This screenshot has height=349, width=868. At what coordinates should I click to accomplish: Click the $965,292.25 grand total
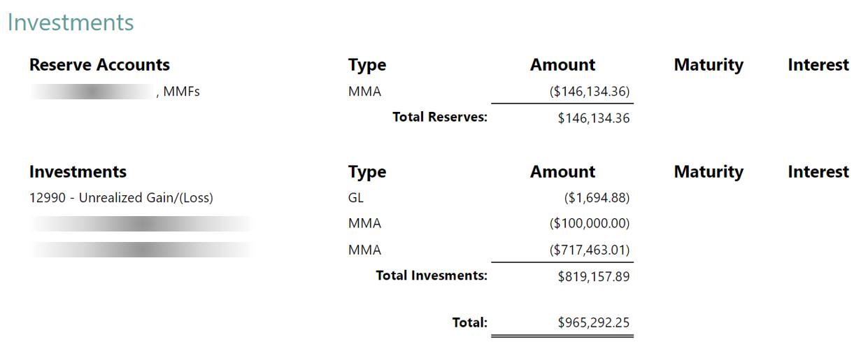[594, 322]
